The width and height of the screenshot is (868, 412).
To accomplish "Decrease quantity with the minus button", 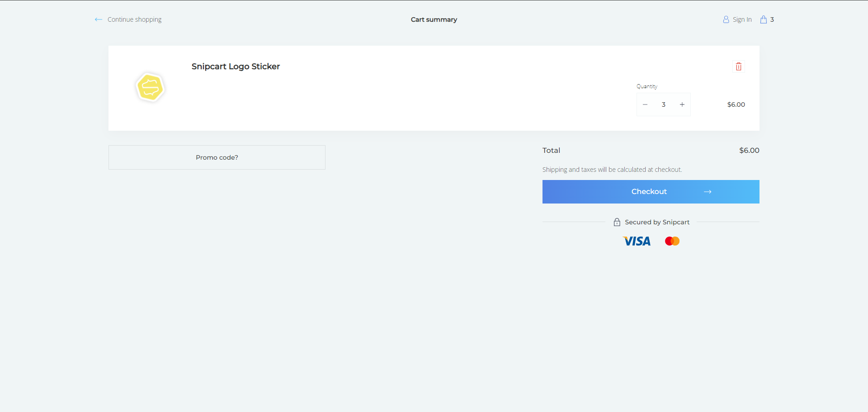I will [x=645, y=104].
